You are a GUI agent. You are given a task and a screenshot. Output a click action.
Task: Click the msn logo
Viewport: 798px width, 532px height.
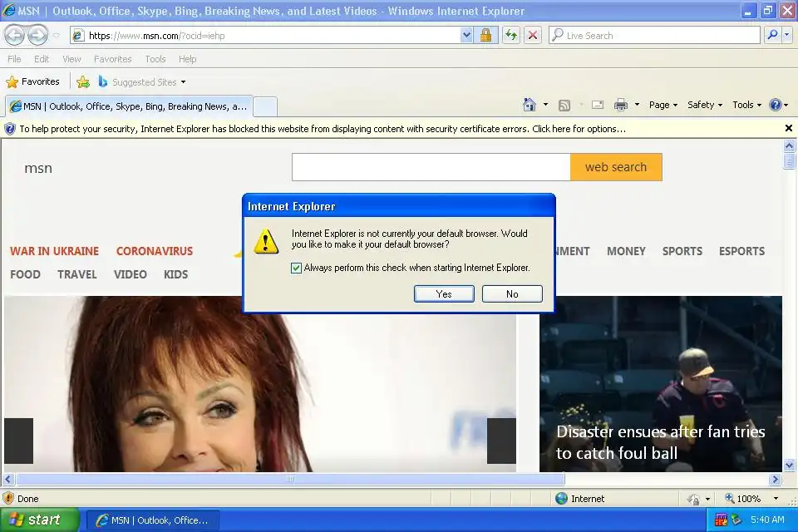[x=38, y=168]
